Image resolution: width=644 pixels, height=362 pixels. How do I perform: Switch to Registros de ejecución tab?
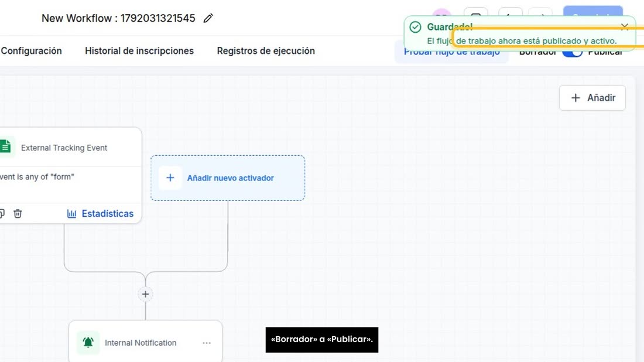266,51
